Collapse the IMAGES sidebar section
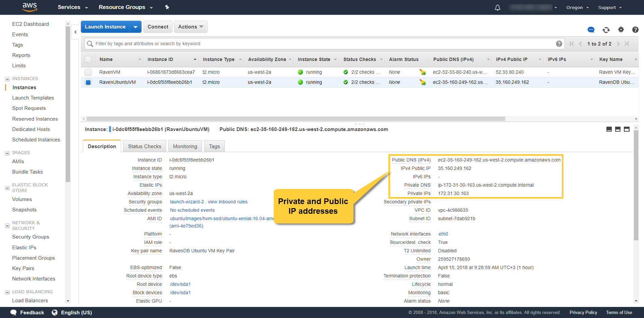 pyautogui.click(x=7, y=153)
